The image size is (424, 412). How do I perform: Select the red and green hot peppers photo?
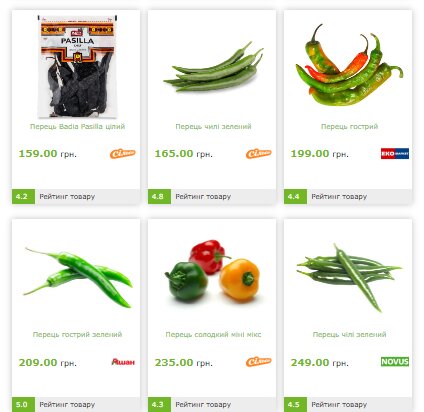pos(349,65)
